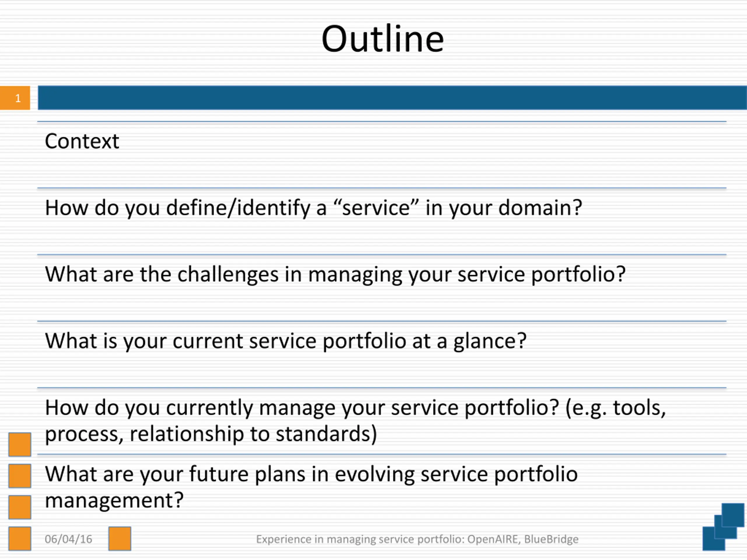Click the orange square beside 'process, relationship'
747x560 pixels.
(x=20, y=444)
